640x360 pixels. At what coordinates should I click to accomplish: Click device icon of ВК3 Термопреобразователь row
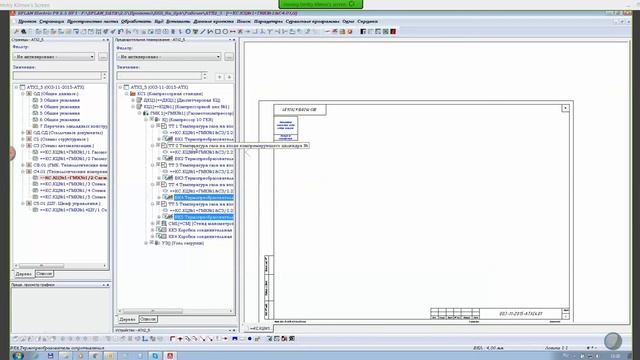[x=168, y=178]
